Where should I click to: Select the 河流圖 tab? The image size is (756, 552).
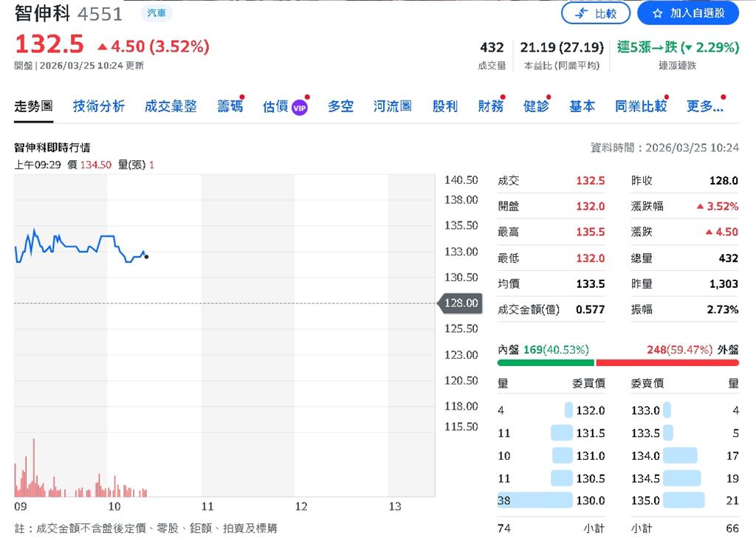tap(394, 106)
